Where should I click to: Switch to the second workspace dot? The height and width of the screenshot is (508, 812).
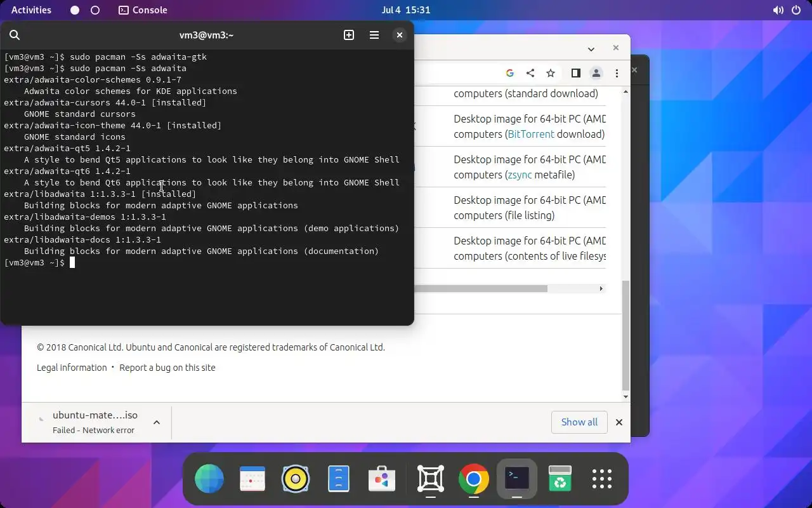tap(95, 10)
